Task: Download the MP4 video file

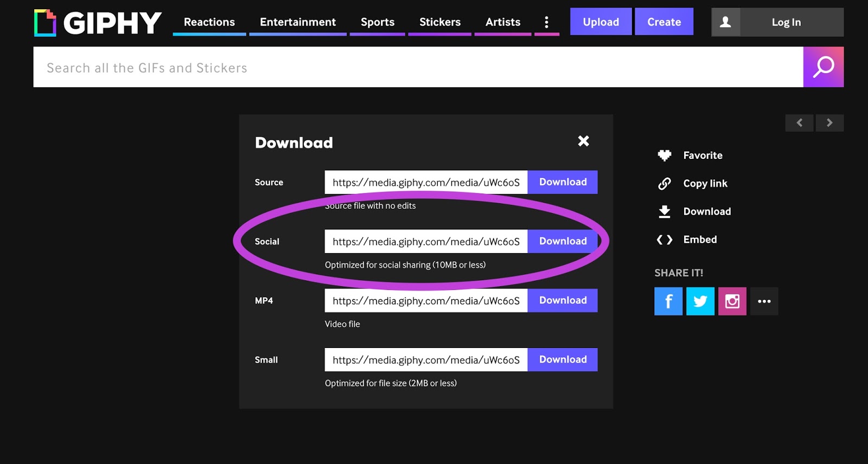Action: 563,300
